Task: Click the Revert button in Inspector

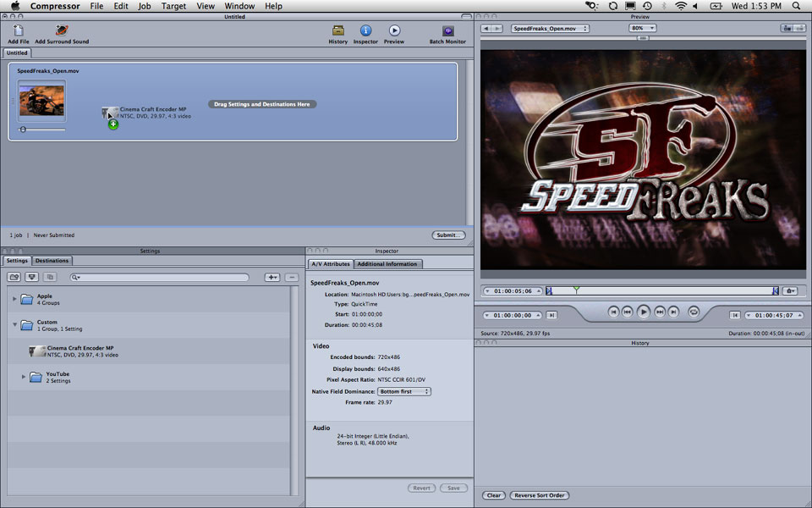Action: pyautogui.click(x=421, y=488)
